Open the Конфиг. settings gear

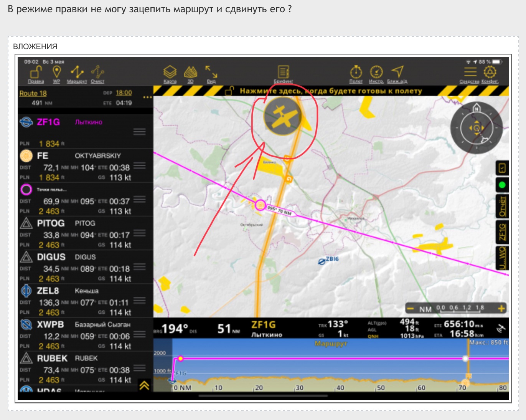[x=490, y=73]
